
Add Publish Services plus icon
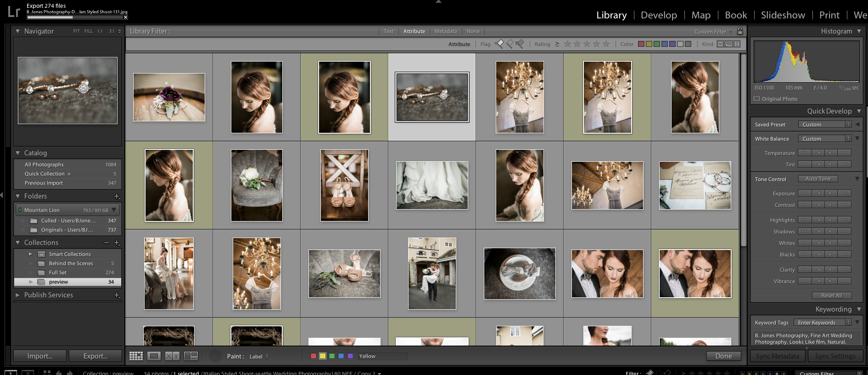click(x=117, y=295)
